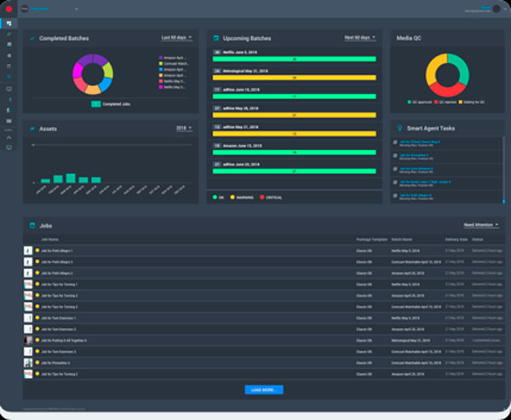Click the Smart Agent Tasks location pin icon
Image resolution: width=511 pixels, height=420 pixels.
click(x=400, y=128)
